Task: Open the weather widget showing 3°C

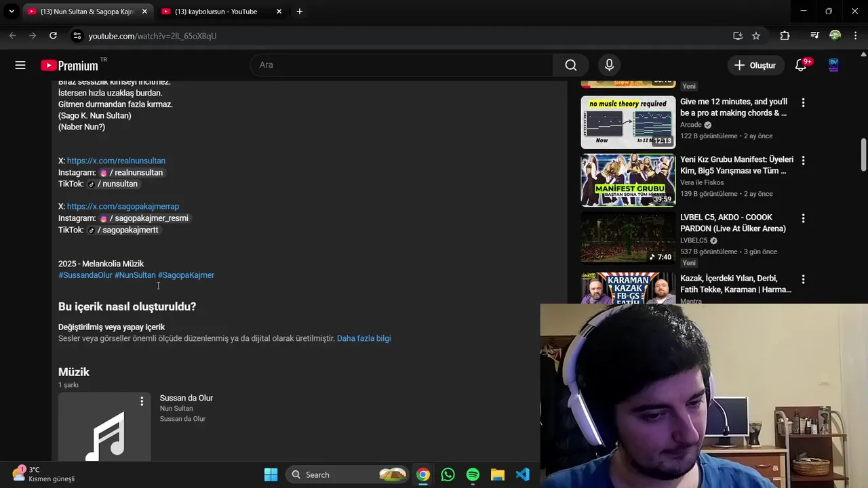Action: click(43, 474)
